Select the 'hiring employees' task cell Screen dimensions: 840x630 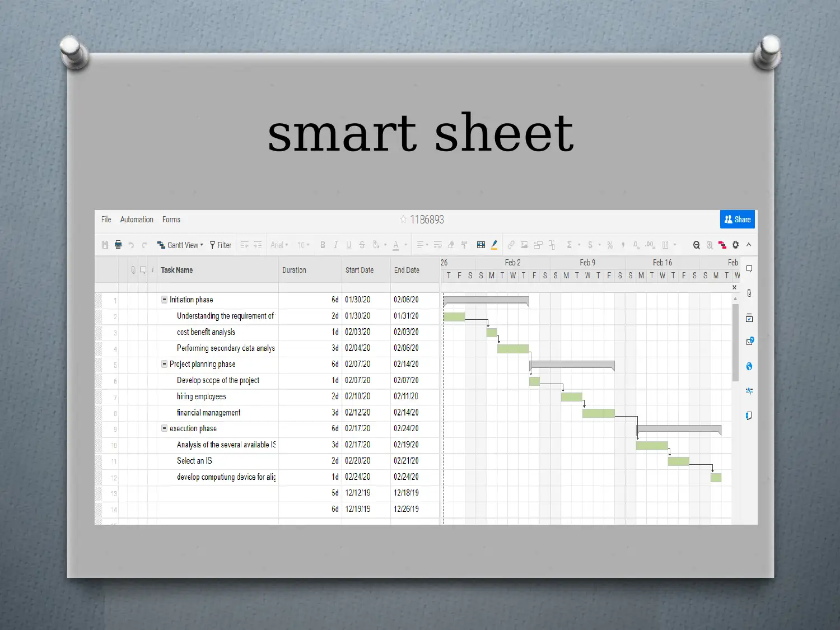218,396
